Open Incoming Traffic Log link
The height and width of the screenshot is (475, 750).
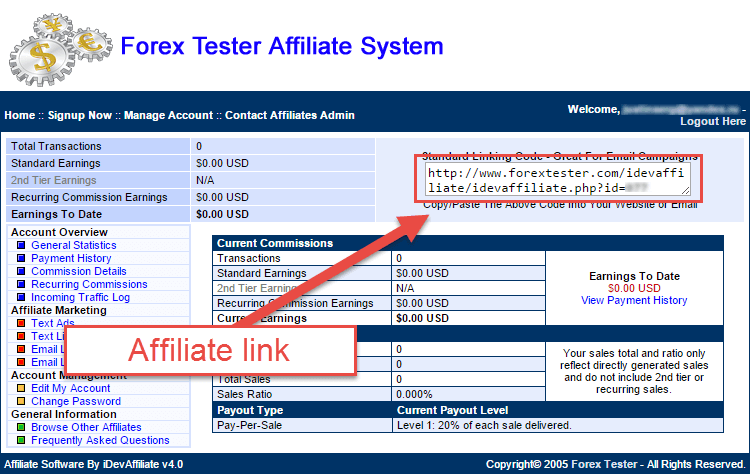point(80,297)
